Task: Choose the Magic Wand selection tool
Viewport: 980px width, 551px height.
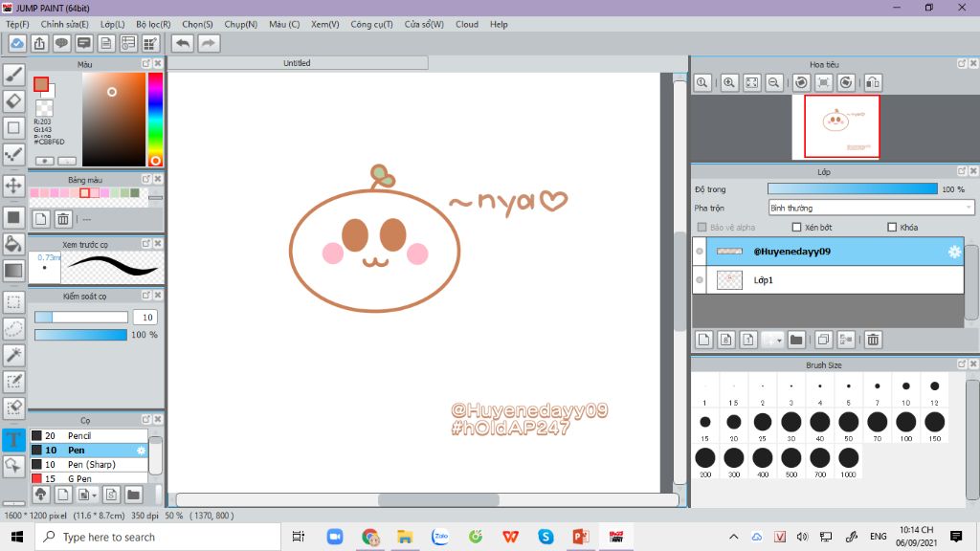Action: tap(14, 355)
